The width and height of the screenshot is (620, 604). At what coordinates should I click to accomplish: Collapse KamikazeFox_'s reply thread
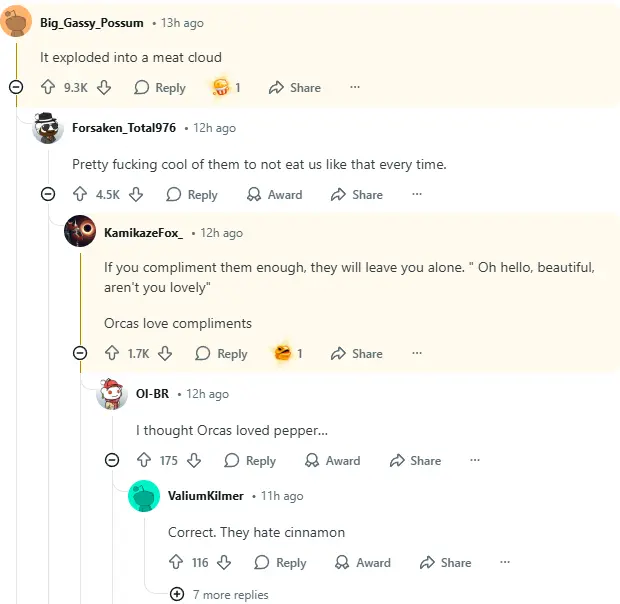(80, 353)
